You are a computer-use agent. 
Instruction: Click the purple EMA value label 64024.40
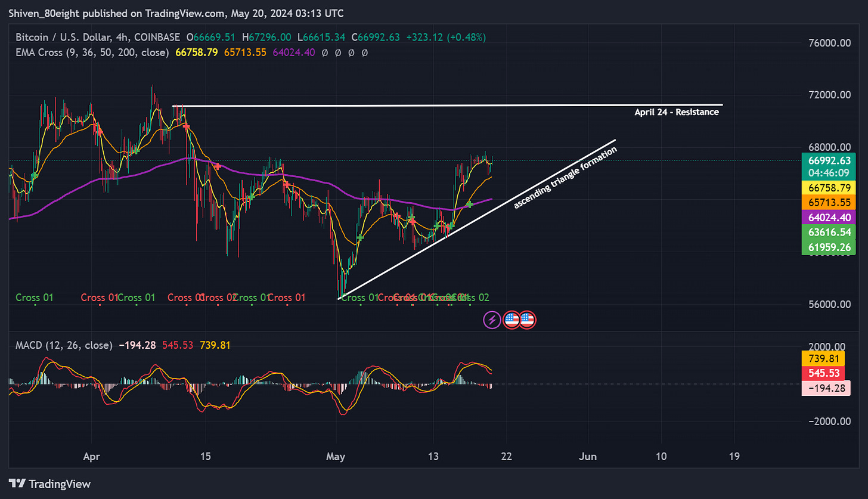pyautogui.click(x=830, y=217)
